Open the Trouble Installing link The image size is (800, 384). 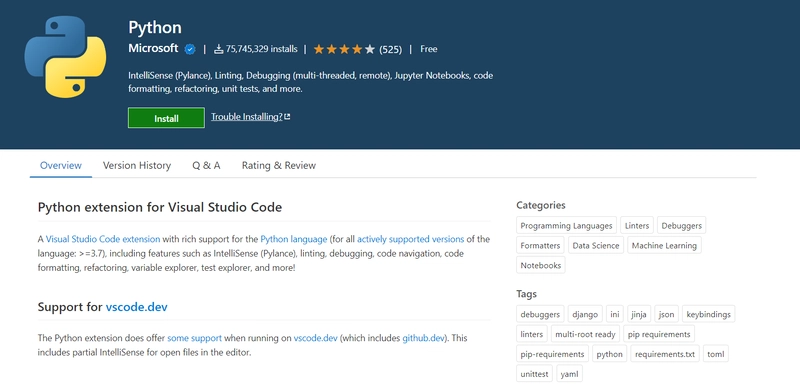(247, 117)
